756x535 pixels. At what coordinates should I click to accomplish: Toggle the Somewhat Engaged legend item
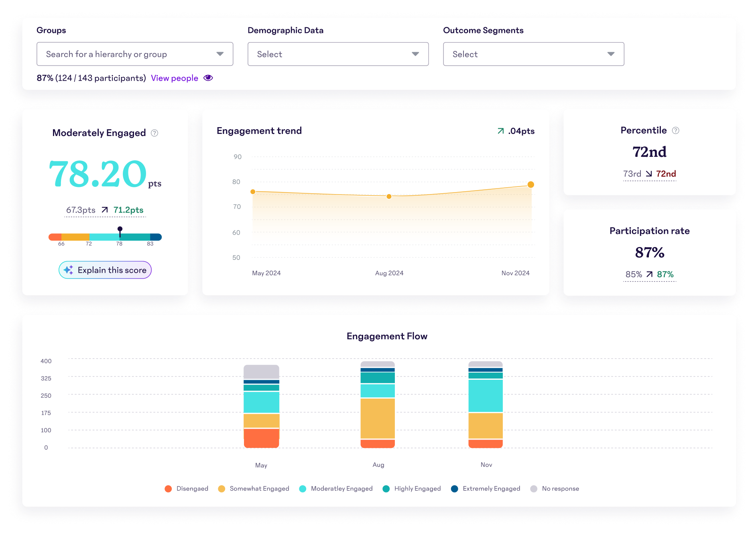tap(254, 488)
